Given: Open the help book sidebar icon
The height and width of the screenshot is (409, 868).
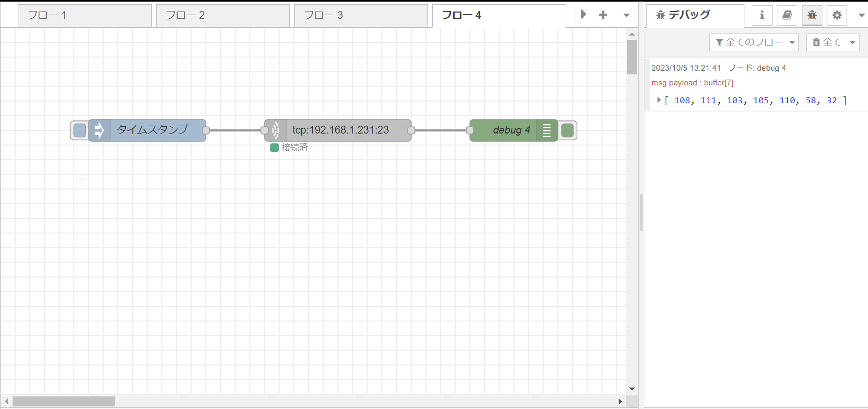Looking at the screenshot, I should click(787, 15).
